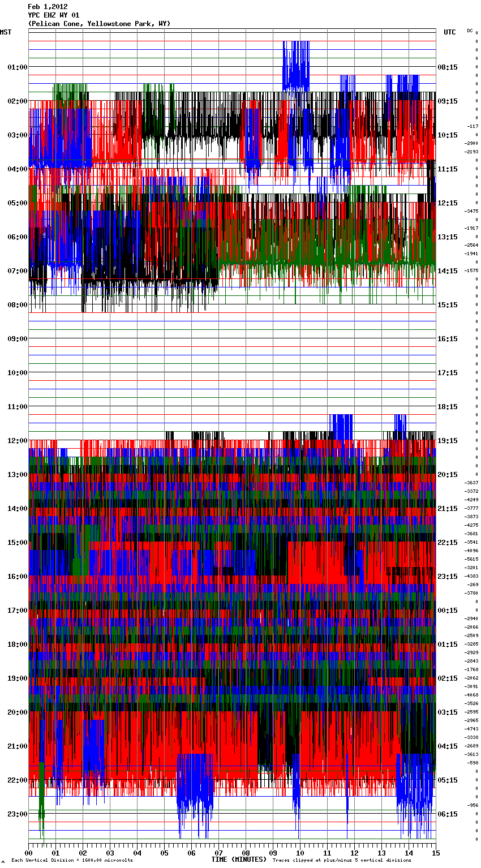Click the DC offset value '-3475'

tap(471, 211)
